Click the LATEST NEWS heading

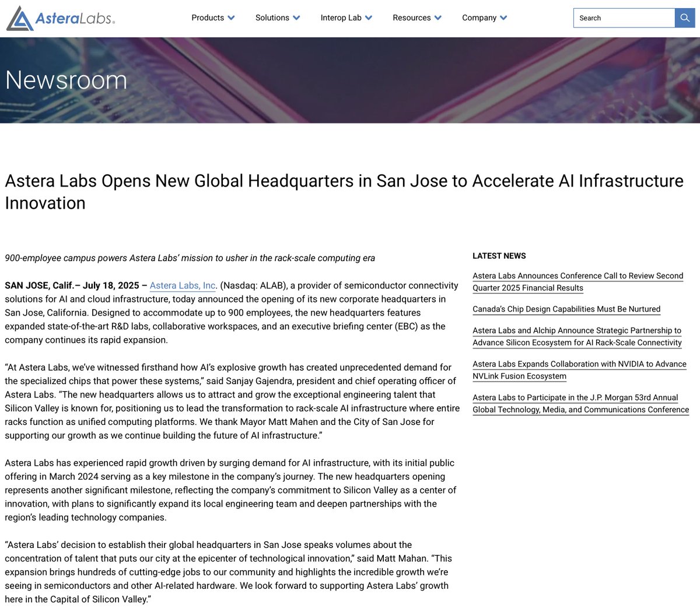tap(499, 256)
